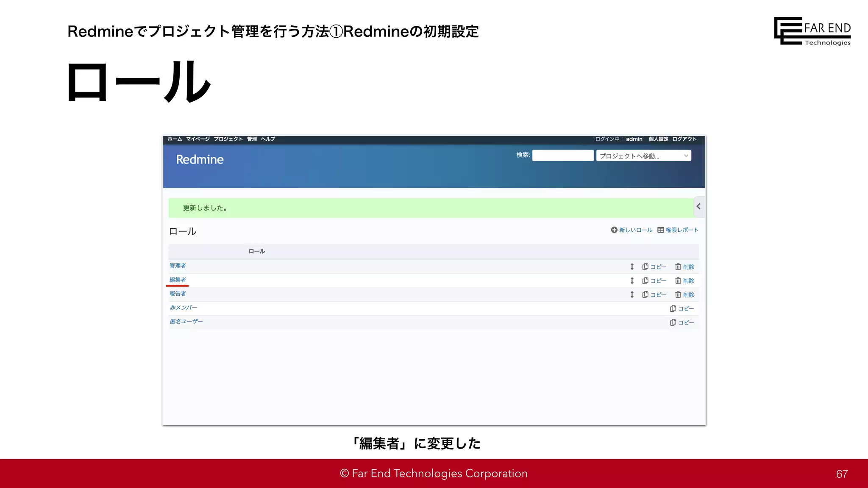Screen dimensions: 868x488
Task: Click the ロール page heading
Action: point(183,231)
